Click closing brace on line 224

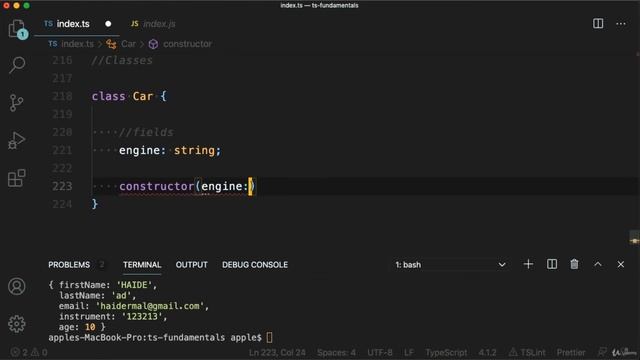tap(95, 204)
